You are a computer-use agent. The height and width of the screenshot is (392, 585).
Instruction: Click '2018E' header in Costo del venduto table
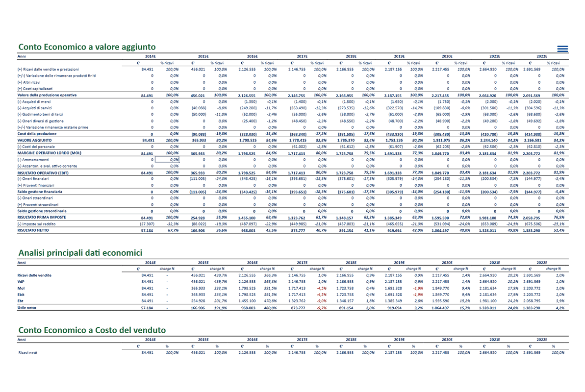coord(351,340)
